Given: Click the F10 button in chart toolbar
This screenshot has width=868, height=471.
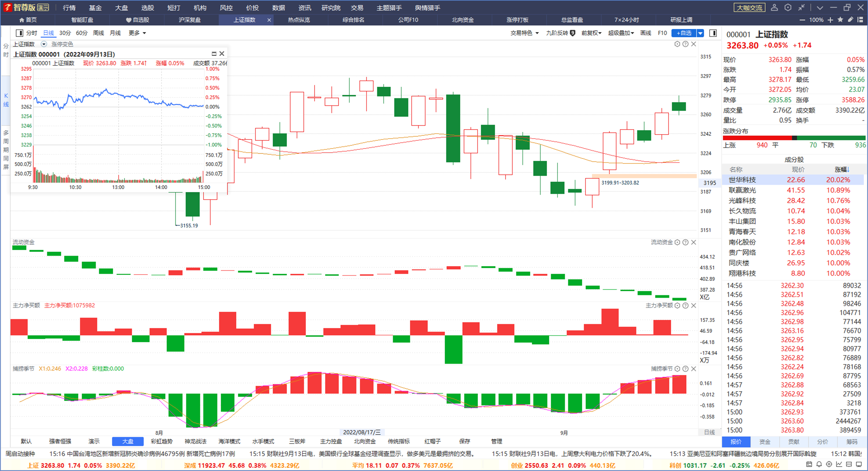Looking at the screenshot, I should (662, 33).
